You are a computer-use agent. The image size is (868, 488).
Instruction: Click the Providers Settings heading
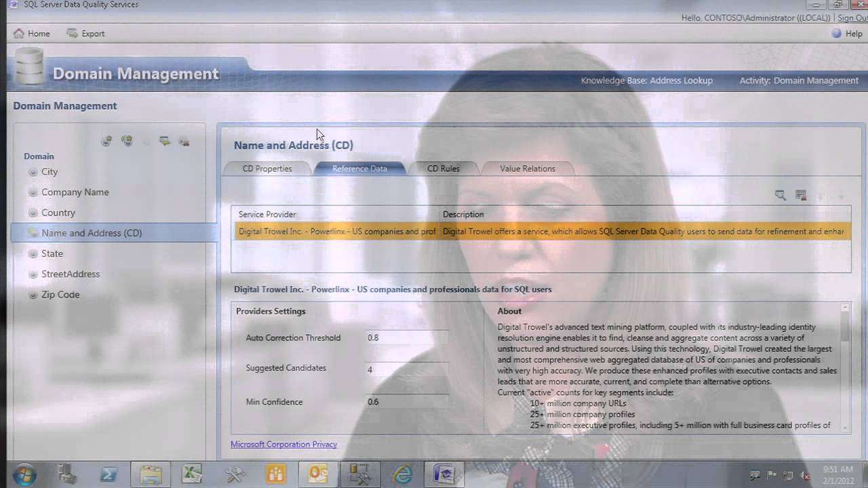271,311
